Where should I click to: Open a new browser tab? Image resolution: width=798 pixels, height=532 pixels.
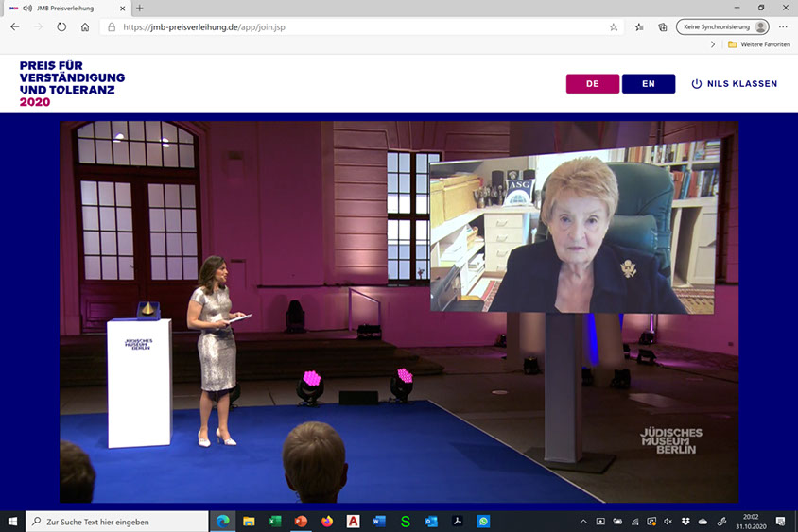coord(140,9)
